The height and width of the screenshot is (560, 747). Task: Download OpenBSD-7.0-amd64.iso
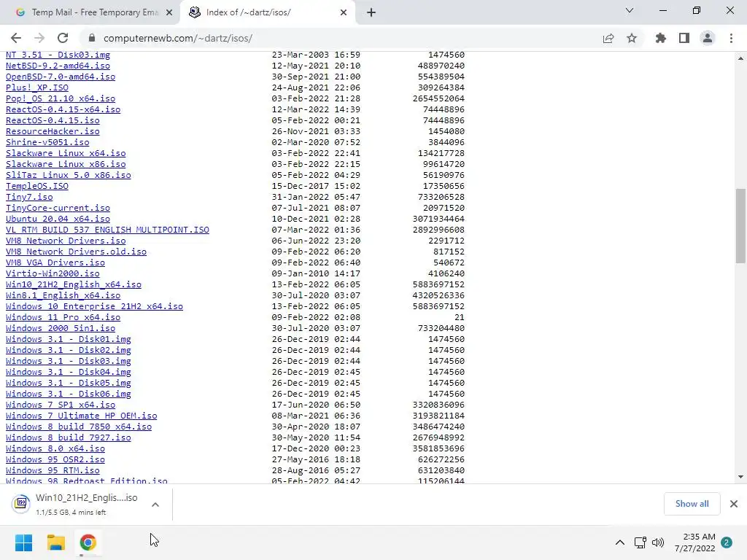point(61,77)
